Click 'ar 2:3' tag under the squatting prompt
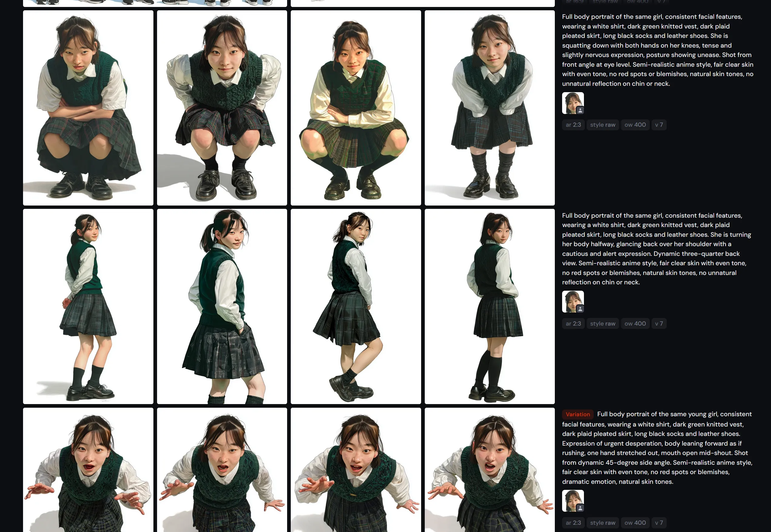 573,125
